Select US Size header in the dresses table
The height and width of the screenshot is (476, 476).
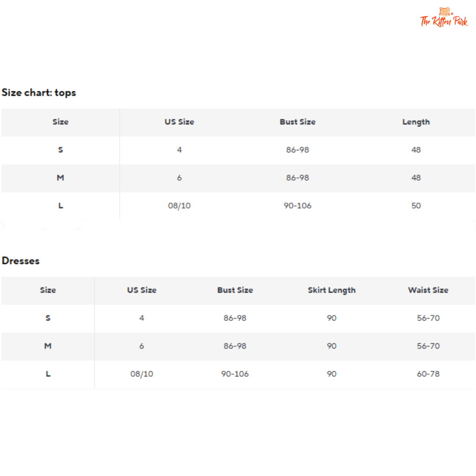pyautogui.click(x=142, y=290)
